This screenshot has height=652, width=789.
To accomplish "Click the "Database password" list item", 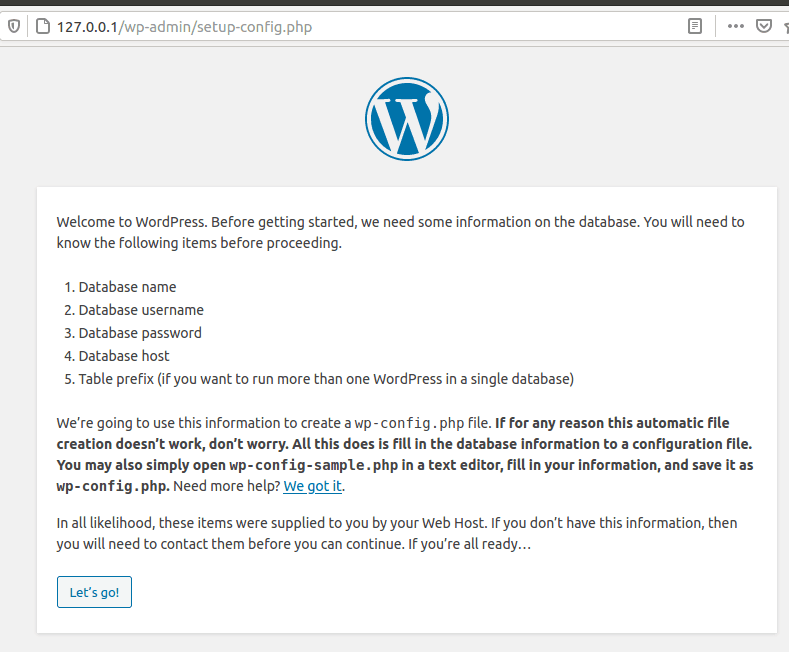I will point(140,333).
